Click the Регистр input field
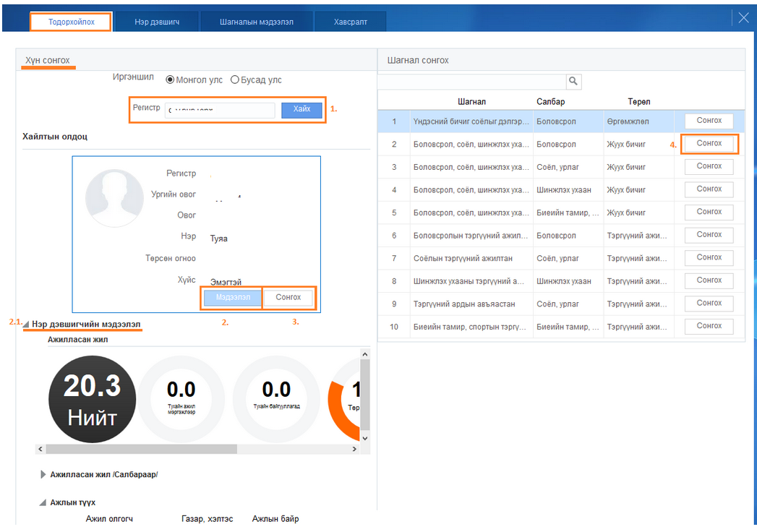This screenshot has height=532, width=757. point(220,110)
